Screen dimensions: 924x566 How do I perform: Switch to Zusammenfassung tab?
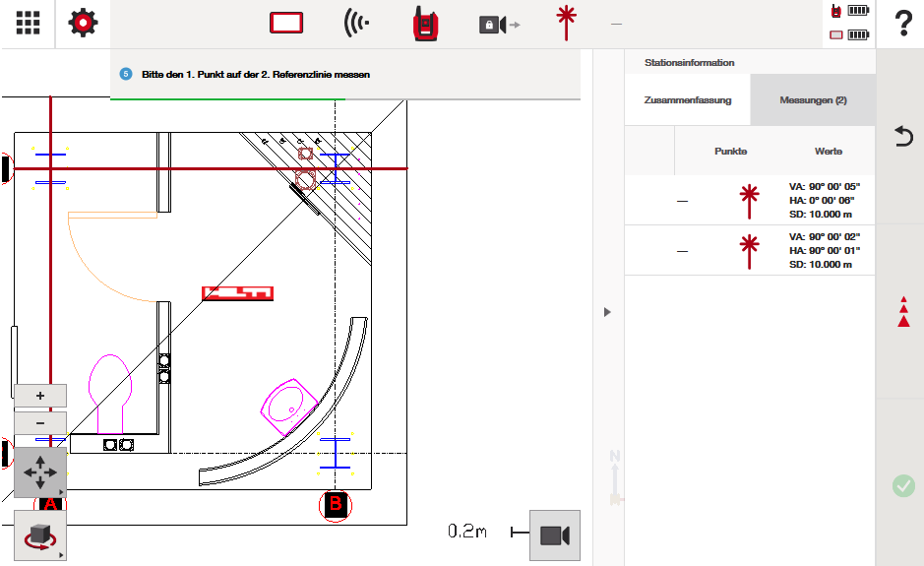[687, 100]
